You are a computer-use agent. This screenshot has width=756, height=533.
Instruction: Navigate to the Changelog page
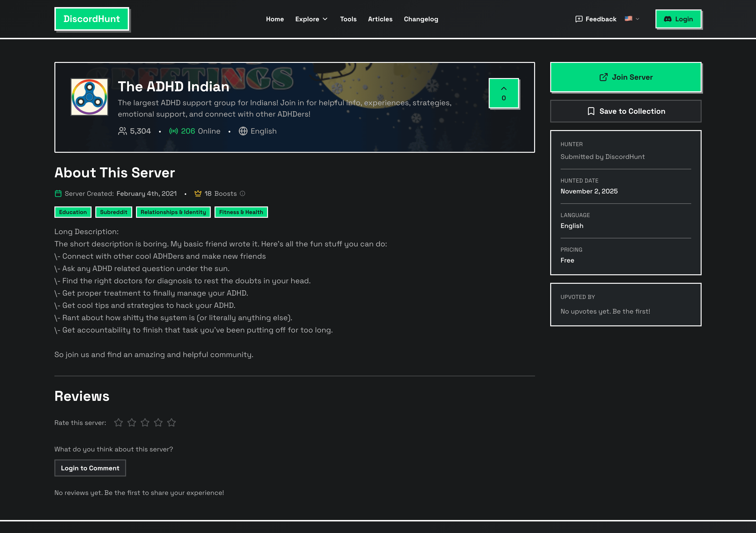(421, 19)
